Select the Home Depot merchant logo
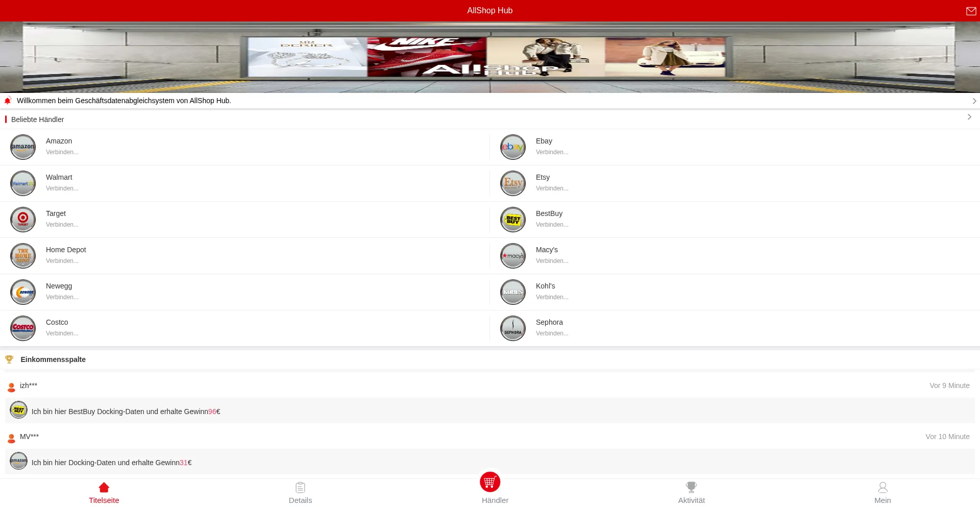This screenshot has height=507, width=980. (23, 256)
